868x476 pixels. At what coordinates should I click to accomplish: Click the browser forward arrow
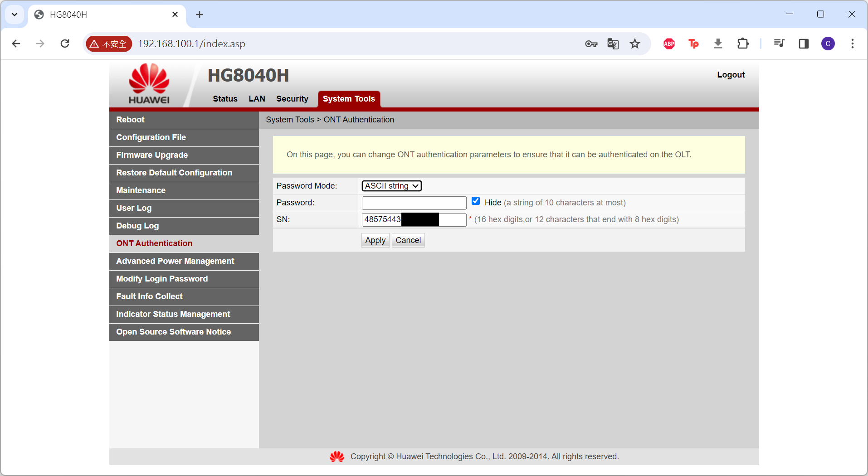pos(40,44)
